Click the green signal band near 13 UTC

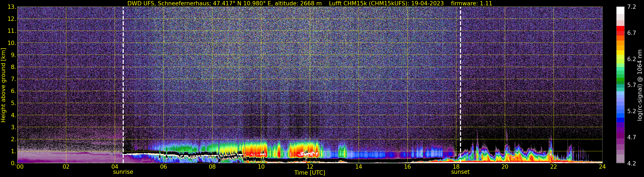click(x=342, y=151)
